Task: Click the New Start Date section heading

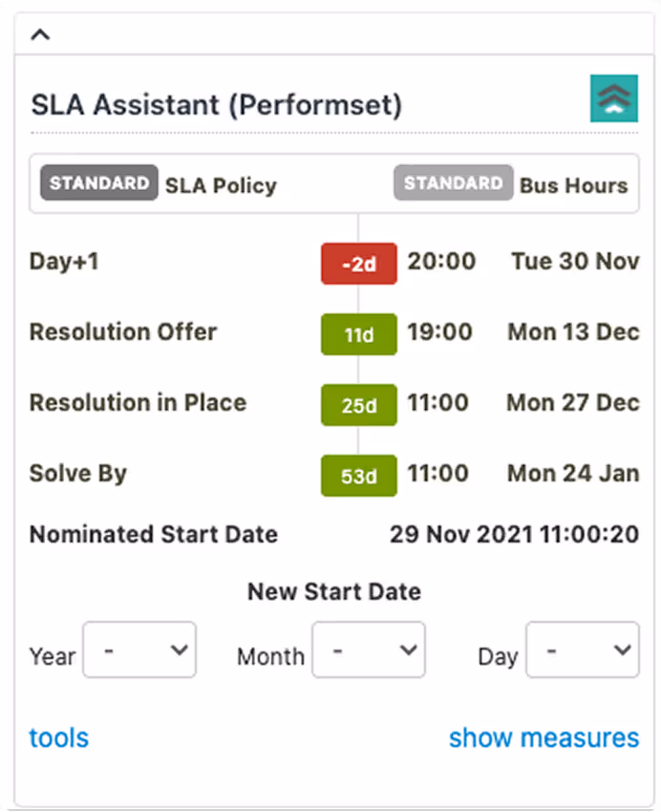Action: point(334,591)
